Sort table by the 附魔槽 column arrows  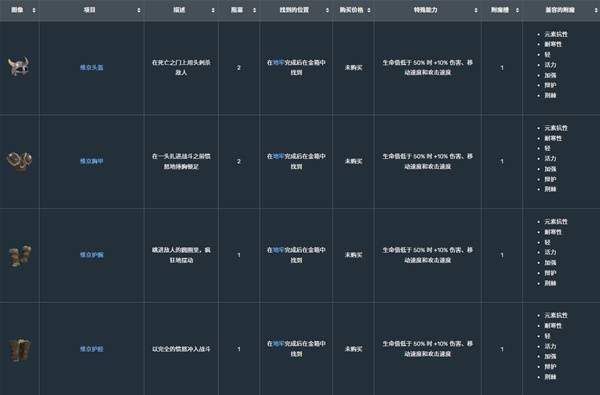pos(517,10)
